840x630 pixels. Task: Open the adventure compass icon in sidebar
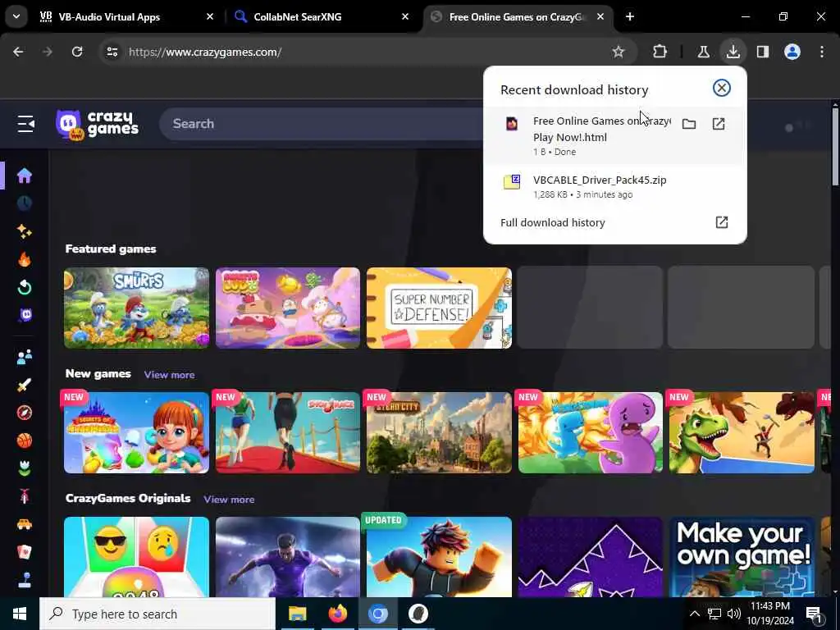[24, 413]
